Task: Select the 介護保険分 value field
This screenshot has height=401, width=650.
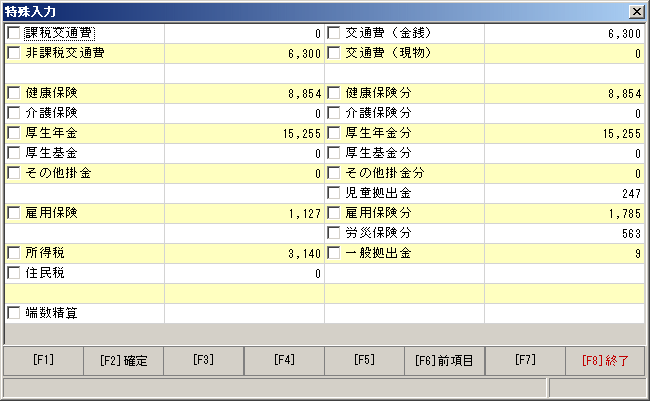Action: click(564, 113)
